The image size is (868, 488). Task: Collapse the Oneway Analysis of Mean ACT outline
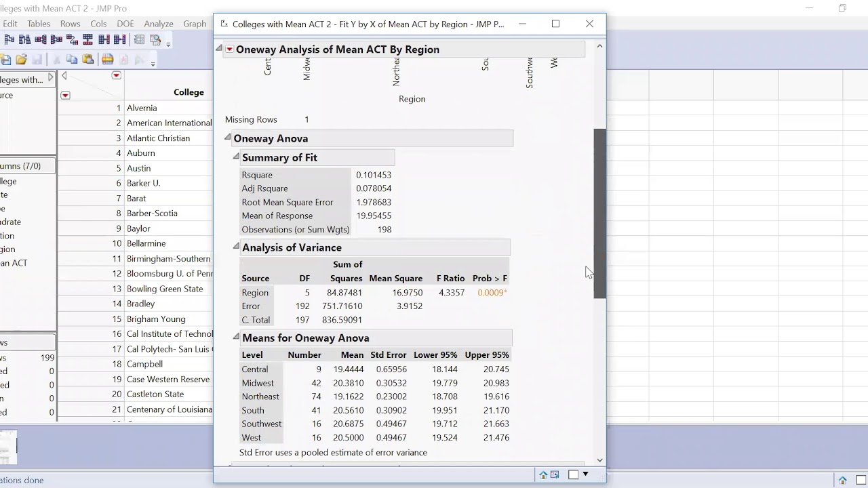[219, 48]
